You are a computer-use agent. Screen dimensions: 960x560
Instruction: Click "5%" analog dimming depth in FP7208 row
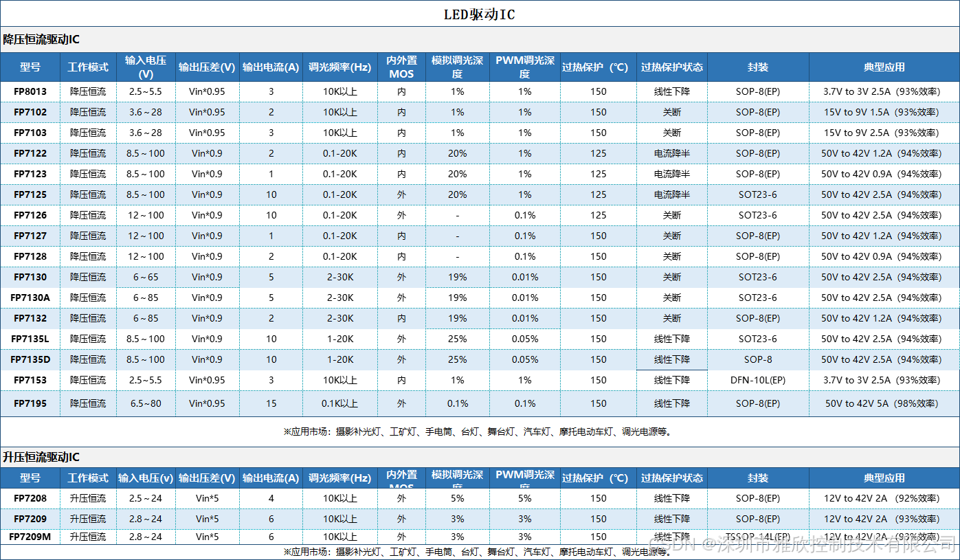[x=458, y=498]
